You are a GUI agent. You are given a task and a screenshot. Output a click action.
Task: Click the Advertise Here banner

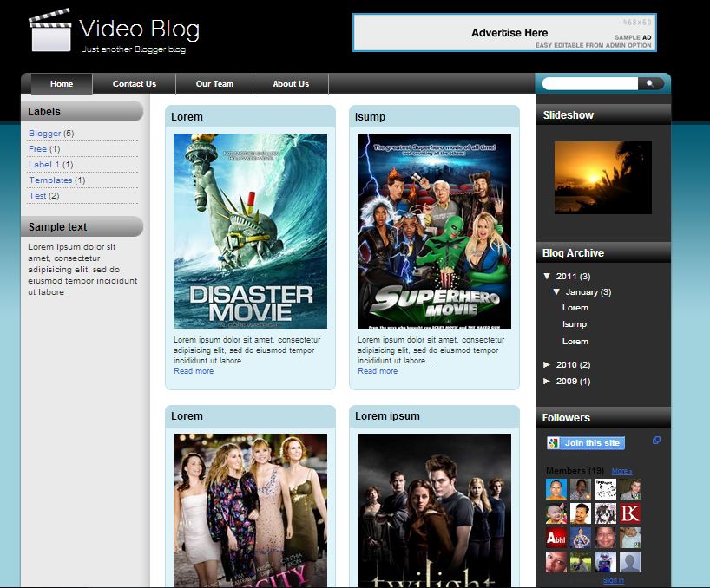point(504,33)
